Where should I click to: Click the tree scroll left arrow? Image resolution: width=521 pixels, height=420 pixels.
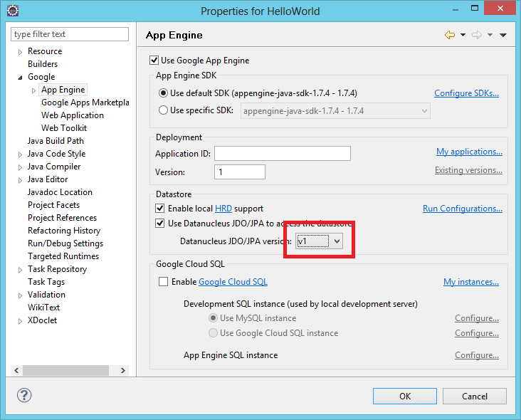[x=16, y=370]
